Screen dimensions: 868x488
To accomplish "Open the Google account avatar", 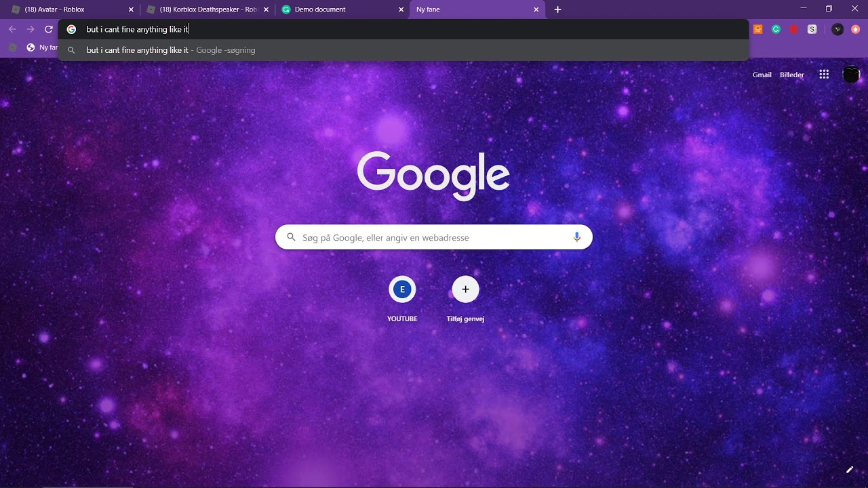I will click(x=851, y=75).
